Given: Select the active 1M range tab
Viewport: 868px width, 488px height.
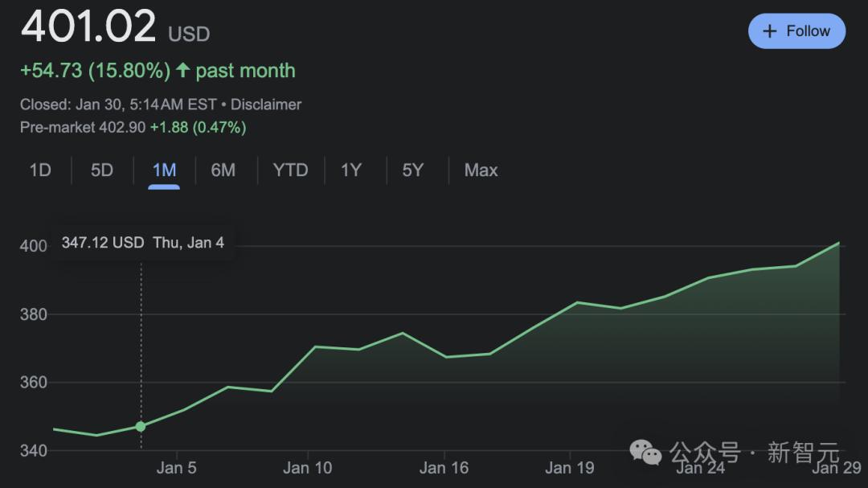Looking at the screenshot, I should click(164, 170).
